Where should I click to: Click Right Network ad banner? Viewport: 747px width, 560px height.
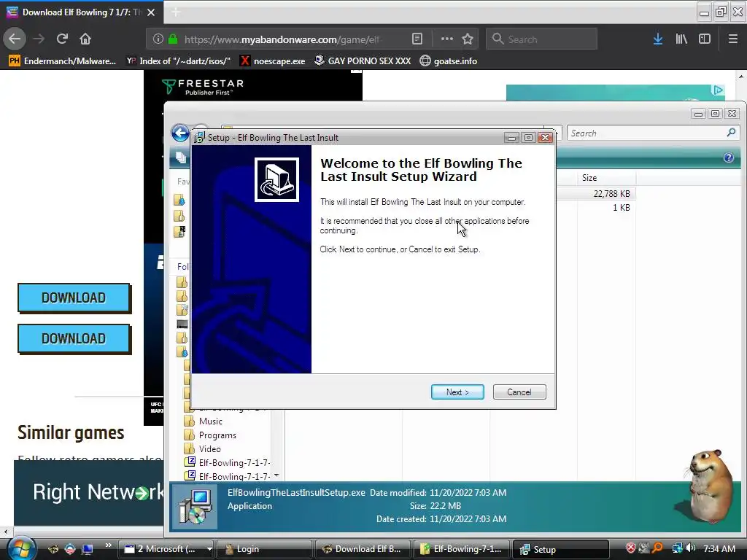pos(88,493)
